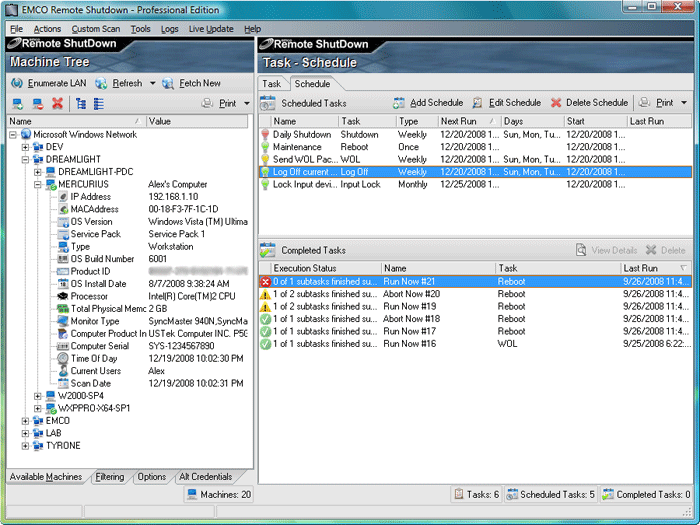700x525 pixels.
Task: Click the Scheduled Tasks: 5 status icon
Action: (512, 495)
